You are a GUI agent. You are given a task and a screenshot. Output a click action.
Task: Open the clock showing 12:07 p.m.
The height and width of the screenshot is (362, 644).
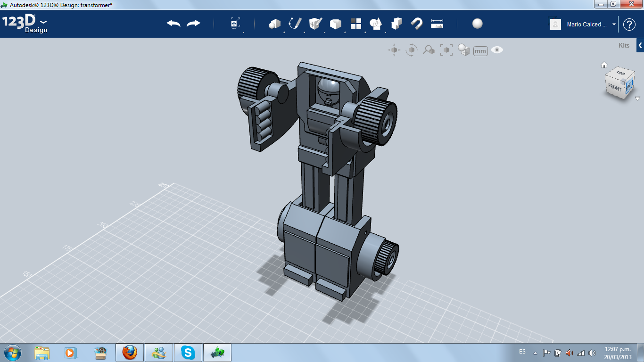click(618, 353)
